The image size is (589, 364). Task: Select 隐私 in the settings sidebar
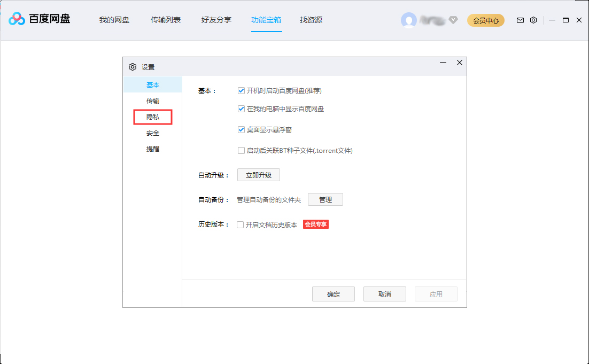(152, 117)
